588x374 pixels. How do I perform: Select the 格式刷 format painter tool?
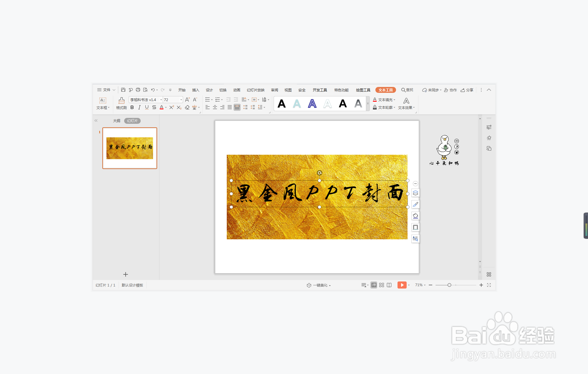121,103
